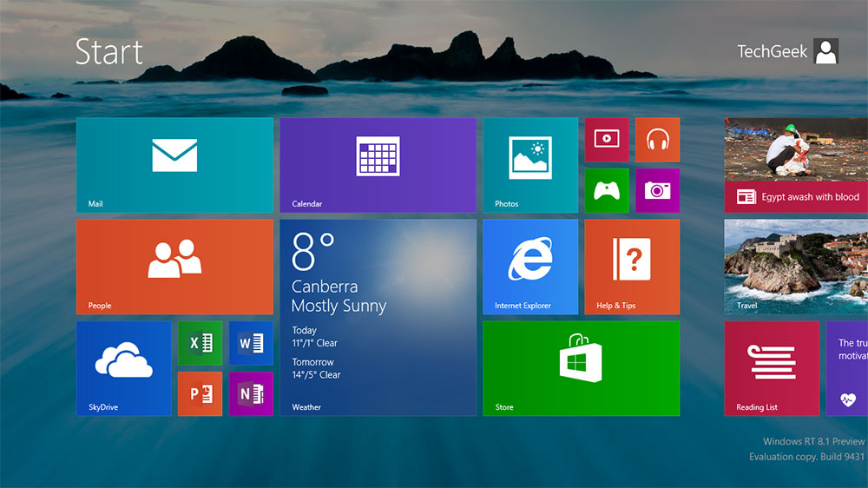Launch OneNote from its small tile
868x488 pixels.
click(251, 394)
